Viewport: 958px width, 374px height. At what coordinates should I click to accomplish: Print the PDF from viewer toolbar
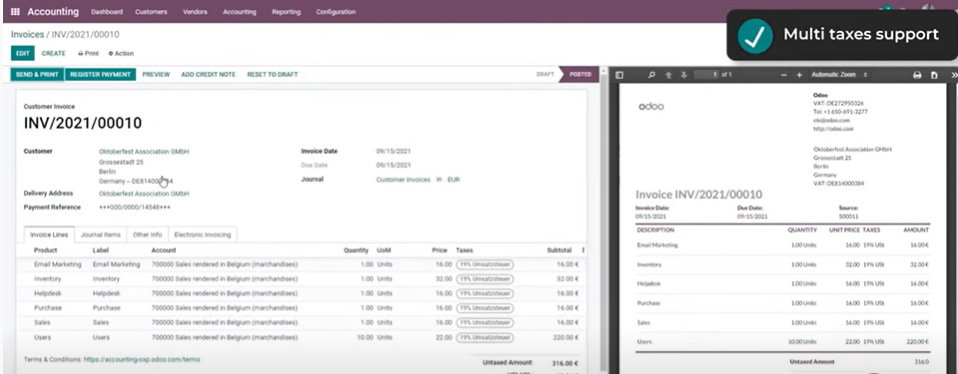point(917,75)
